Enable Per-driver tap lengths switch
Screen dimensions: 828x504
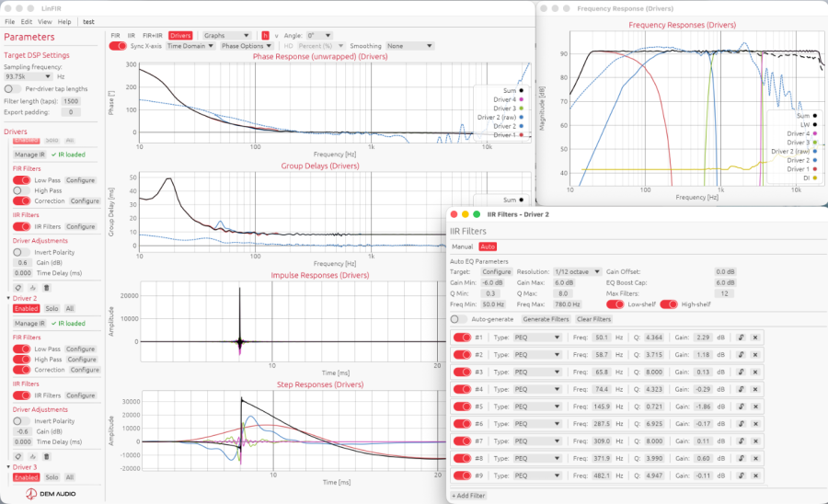11,88
